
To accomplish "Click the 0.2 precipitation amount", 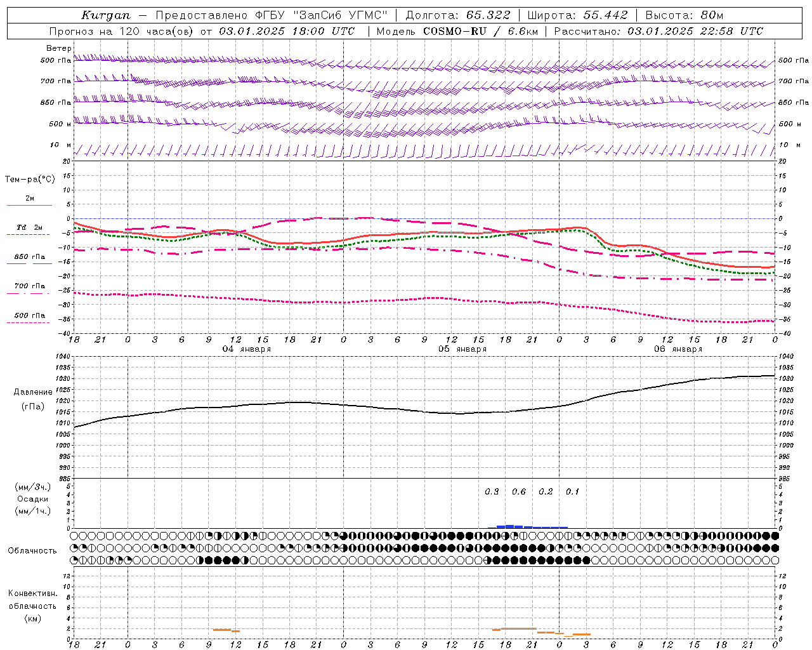I will 546,492.
